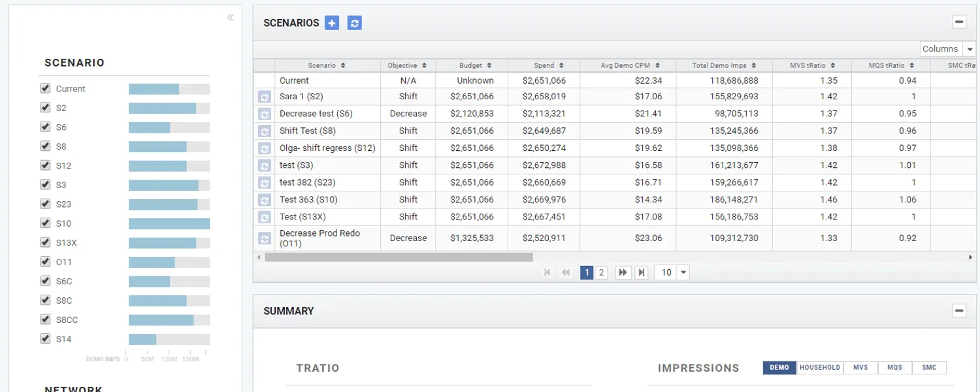Click the S8C scenario checkbox
The height and width of the screenshot is (392, 980).
[45, 300]
